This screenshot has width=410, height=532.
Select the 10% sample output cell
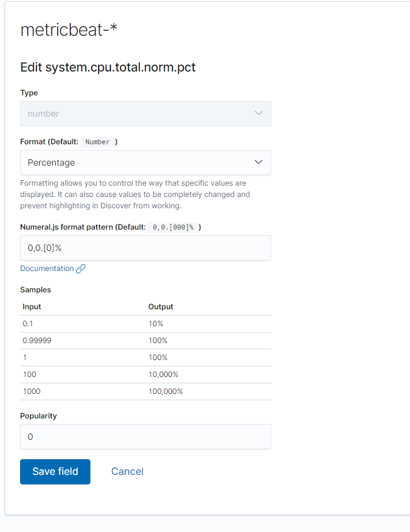[156, 324]
